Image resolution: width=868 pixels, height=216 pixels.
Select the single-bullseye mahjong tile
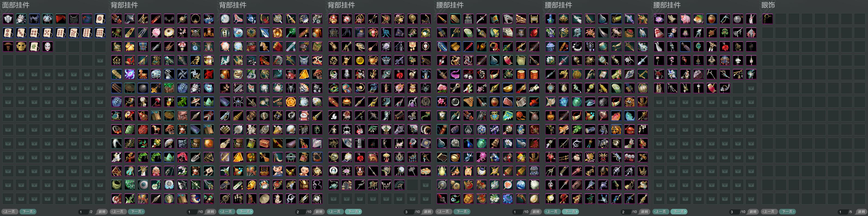click(x=100, y=19)
